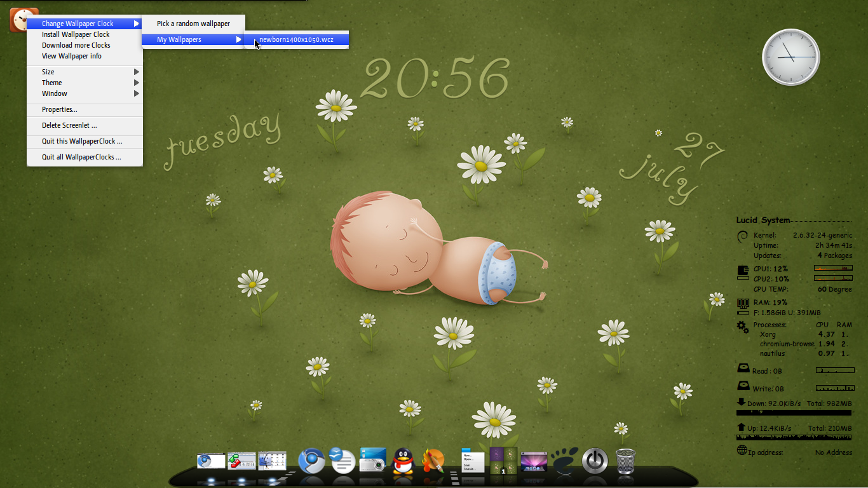Expand the Size submenu
The width and height of the screenshot is (868, 488).
click(x=85, y=72)
